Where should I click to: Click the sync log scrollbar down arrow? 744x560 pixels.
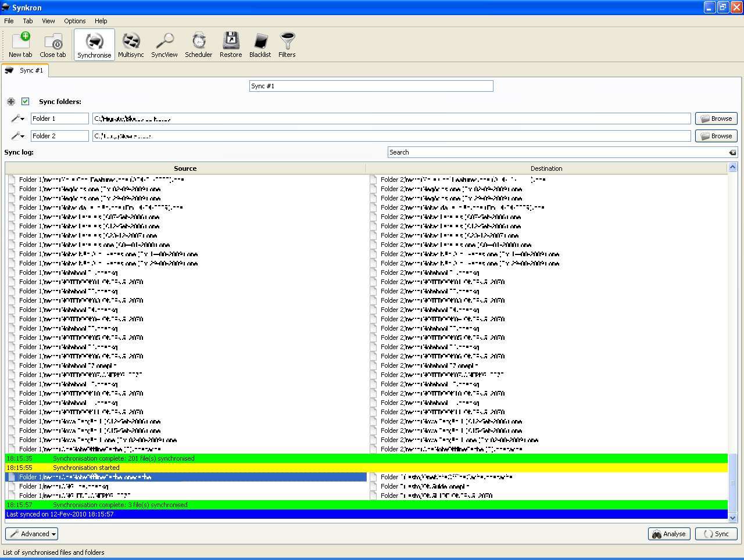[x=732, y=518]
